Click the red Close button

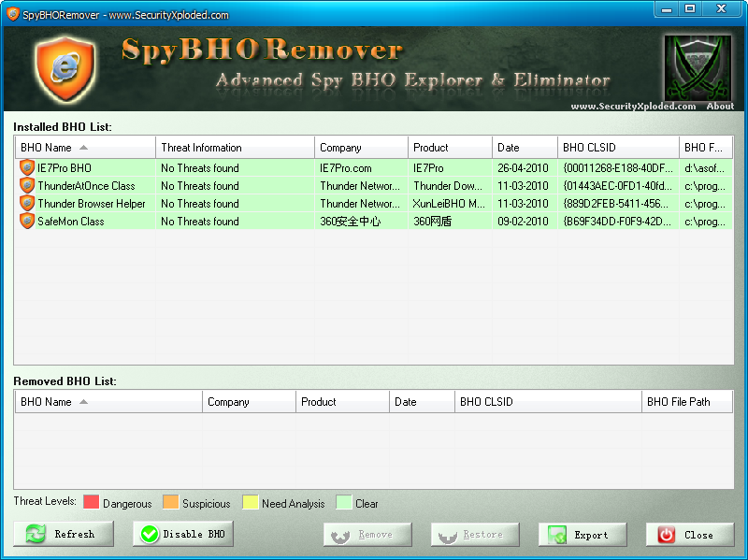pos(689,535)
